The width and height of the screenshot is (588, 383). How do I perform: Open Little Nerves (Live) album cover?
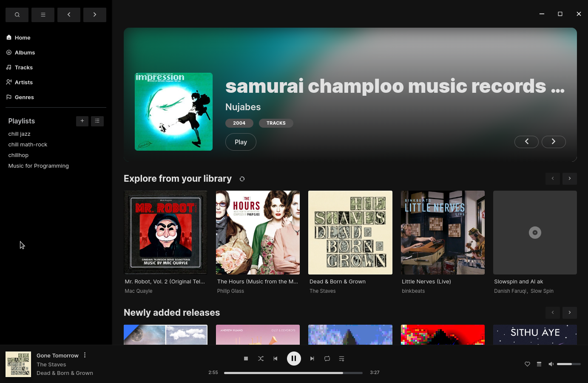(443, 232)
